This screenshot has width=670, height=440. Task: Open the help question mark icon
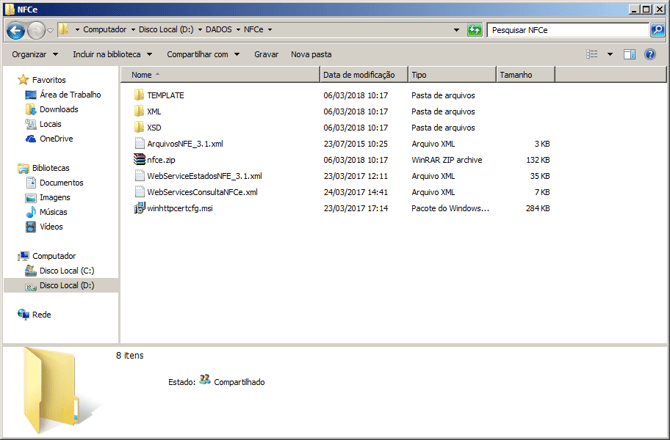click(650, 54)
